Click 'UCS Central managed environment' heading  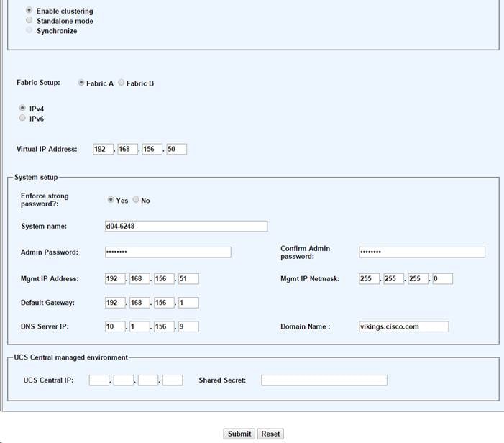(x=70, y=357)
